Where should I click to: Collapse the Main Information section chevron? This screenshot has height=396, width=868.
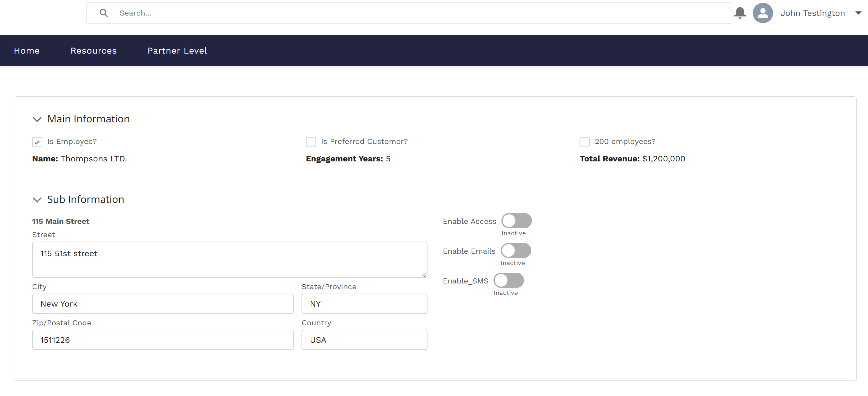pos(37,119)
